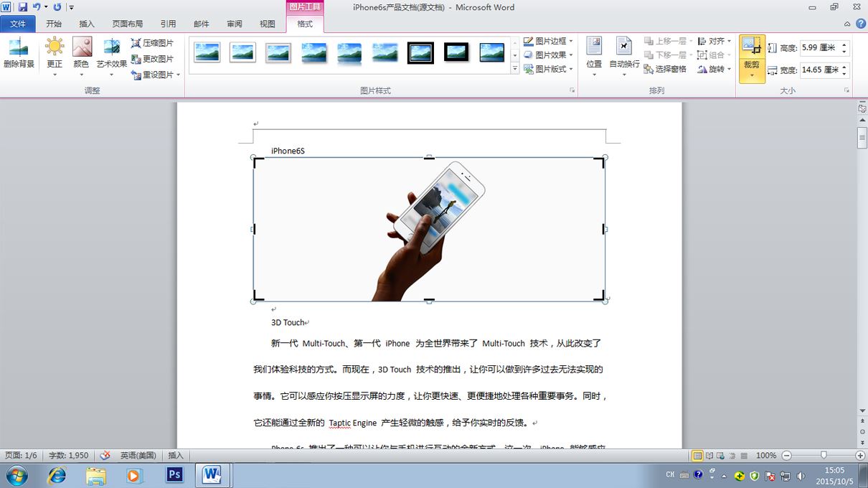Screen dimensions: 868x488
Task: Open Photoshop from the taskbar
Action: pos(174,475)
